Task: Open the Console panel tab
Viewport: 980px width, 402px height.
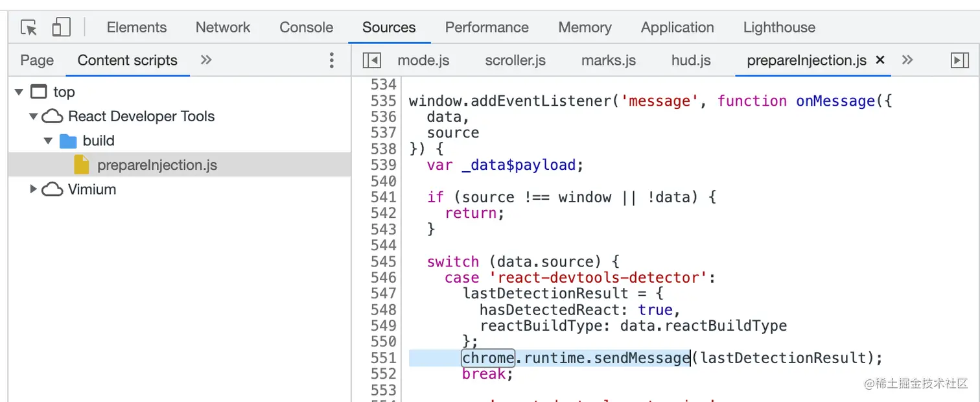Action: pos(306,28)
